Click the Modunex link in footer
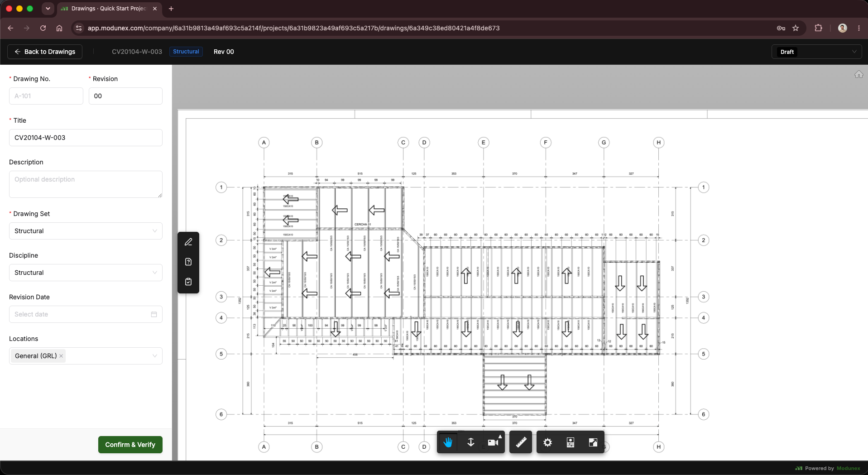This screenshot has width=868, height=475. (x=848, y=468)
